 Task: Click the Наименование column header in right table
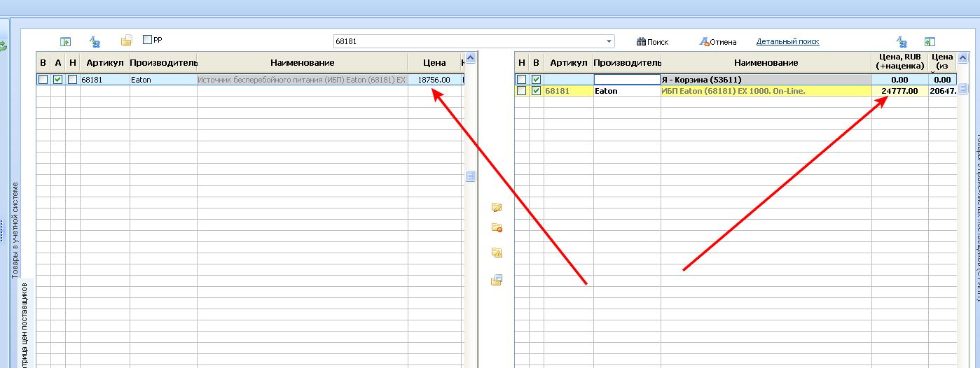click(x=766, y=63)
